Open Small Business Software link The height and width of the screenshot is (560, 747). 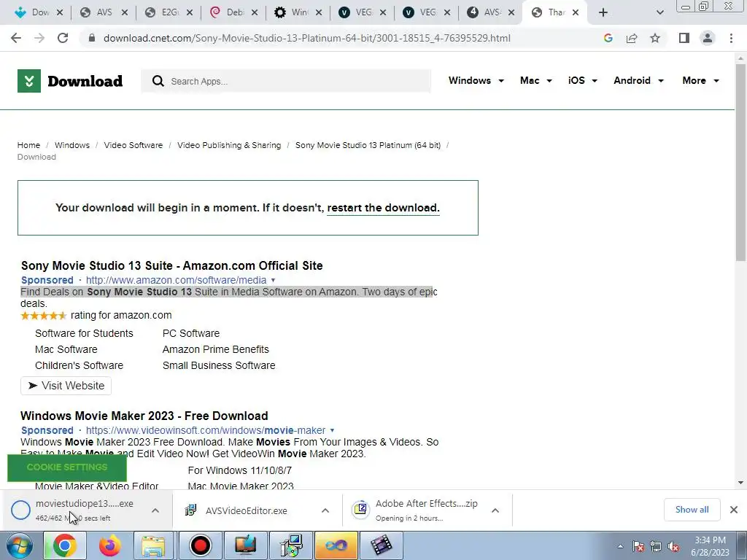pyautogui.click(x=219, y=366)
